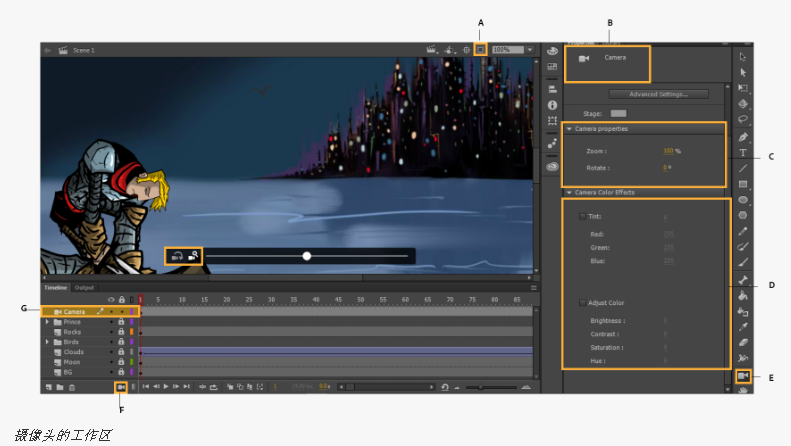Toggle the lock on the Rocks layer

121,332
